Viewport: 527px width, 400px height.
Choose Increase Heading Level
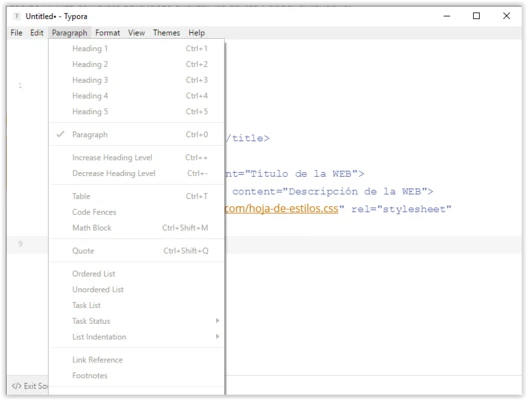(137, 158)
